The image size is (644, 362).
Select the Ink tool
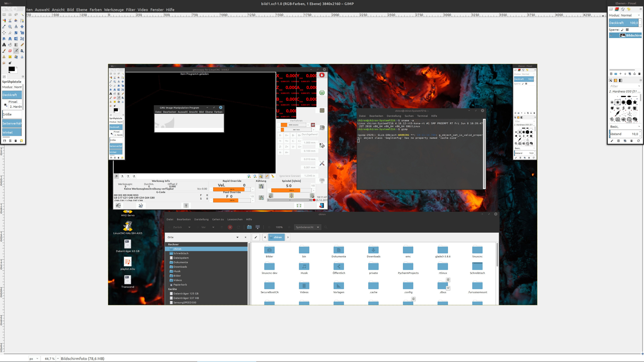click(x=22, y=51)
